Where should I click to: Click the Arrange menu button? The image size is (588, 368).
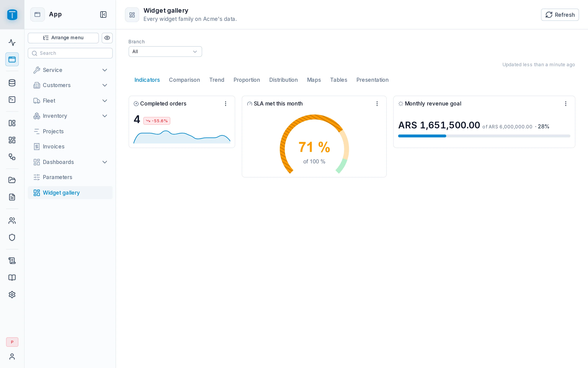coord(63,38)
